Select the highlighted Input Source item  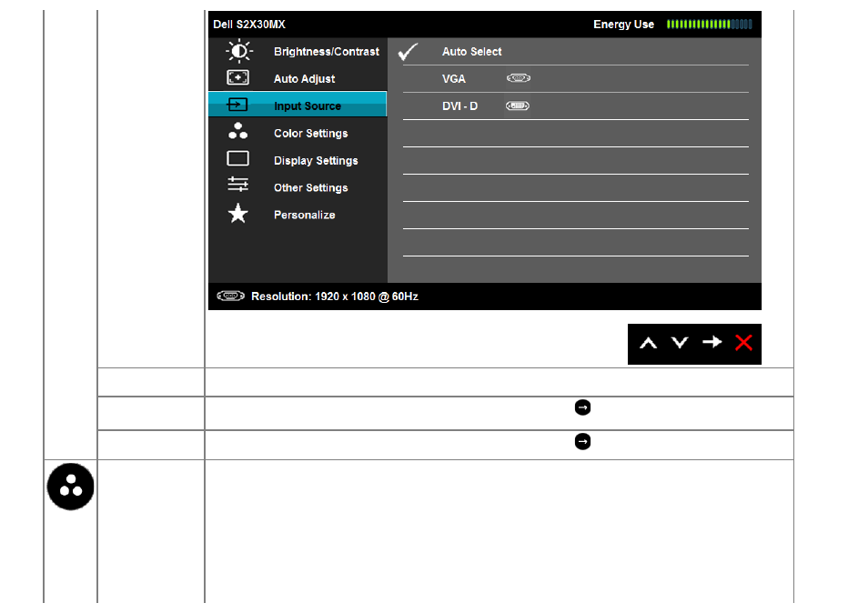[x=298, y=105]
